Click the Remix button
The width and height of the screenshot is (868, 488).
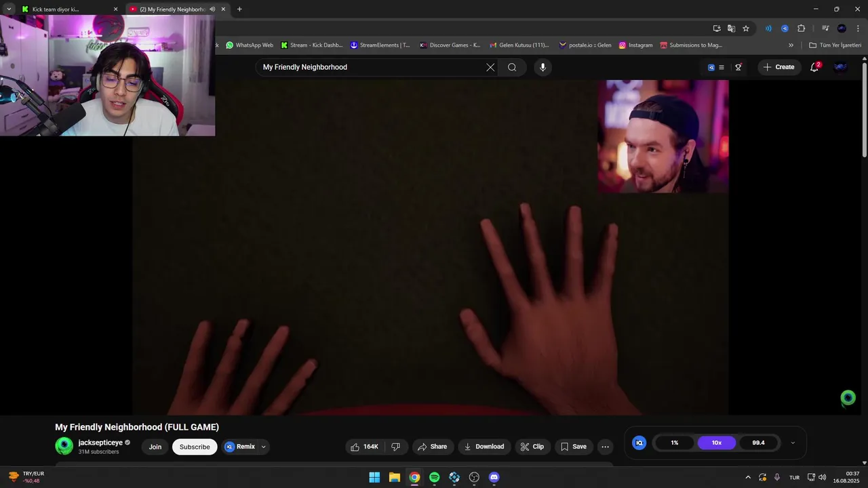coord(240,447)
